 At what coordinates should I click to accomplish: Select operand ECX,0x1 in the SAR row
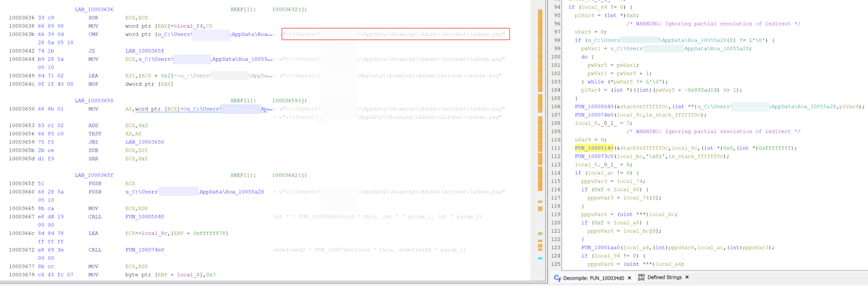pyautogui.click(x=136, y=159)
